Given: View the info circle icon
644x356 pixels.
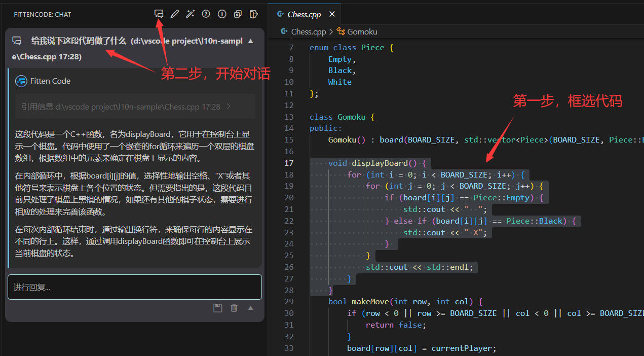Looking at the screenshot, I should click(x=221, y=14).
